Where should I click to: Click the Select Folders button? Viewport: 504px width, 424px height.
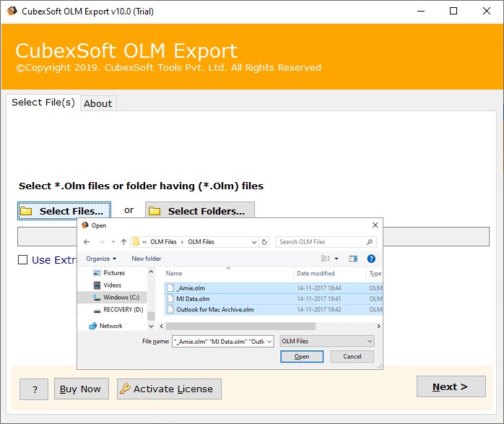pos(200,211)
